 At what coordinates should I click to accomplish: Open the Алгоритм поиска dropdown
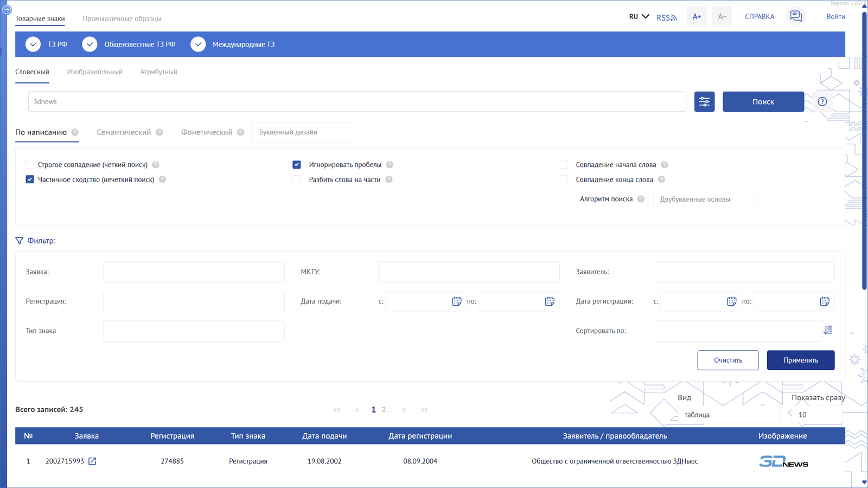pyautogui.click(x=703, y=200)
